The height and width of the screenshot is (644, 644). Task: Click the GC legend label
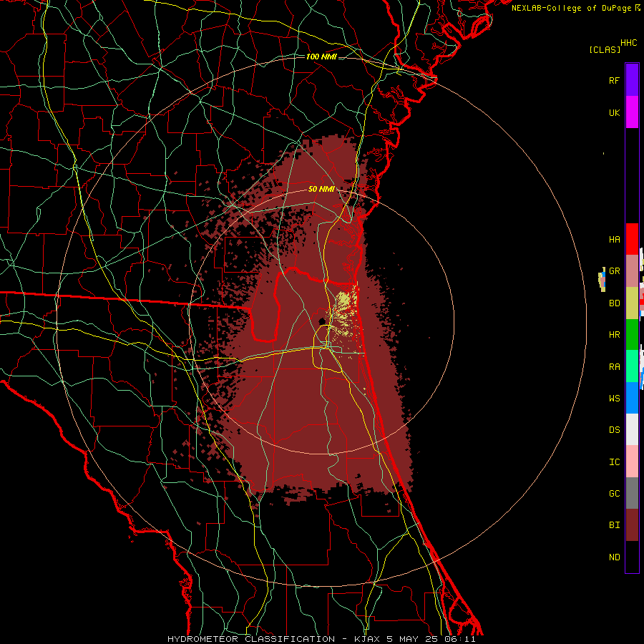(614, 494)
